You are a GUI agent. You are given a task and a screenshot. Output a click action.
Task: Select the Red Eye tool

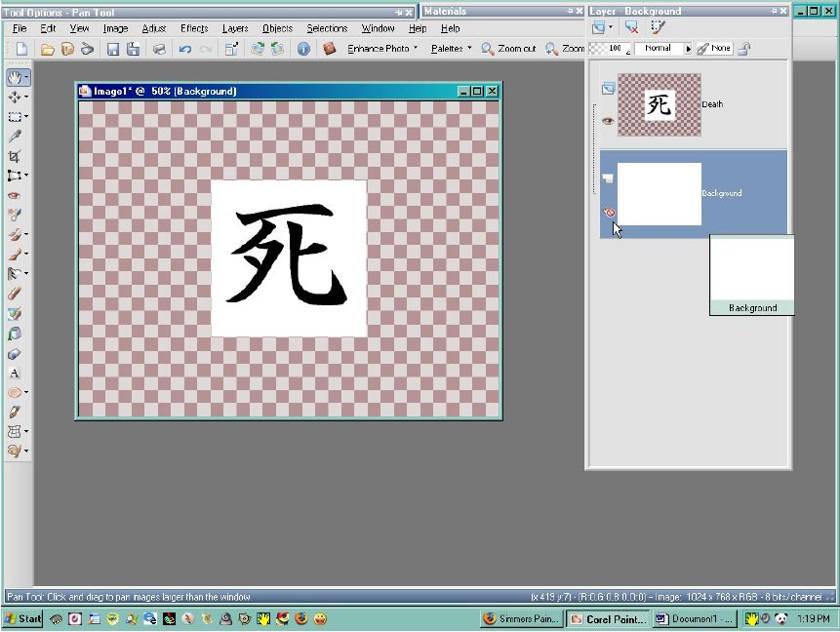[x=15, y=195]
